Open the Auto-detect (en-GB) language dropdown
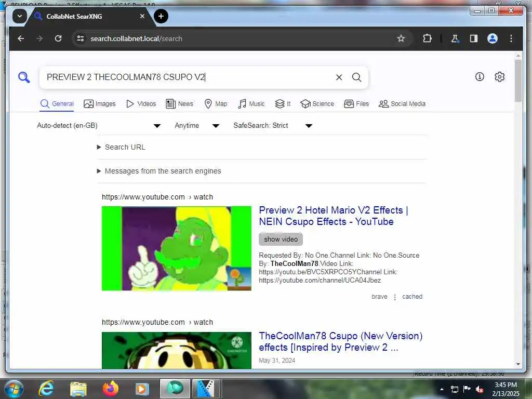 point(99,126)
